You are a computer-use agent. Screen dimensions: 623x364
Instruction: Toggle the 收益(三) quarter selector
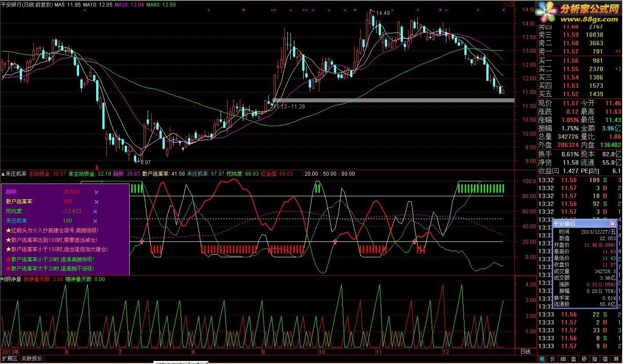(x=556, y=171)
